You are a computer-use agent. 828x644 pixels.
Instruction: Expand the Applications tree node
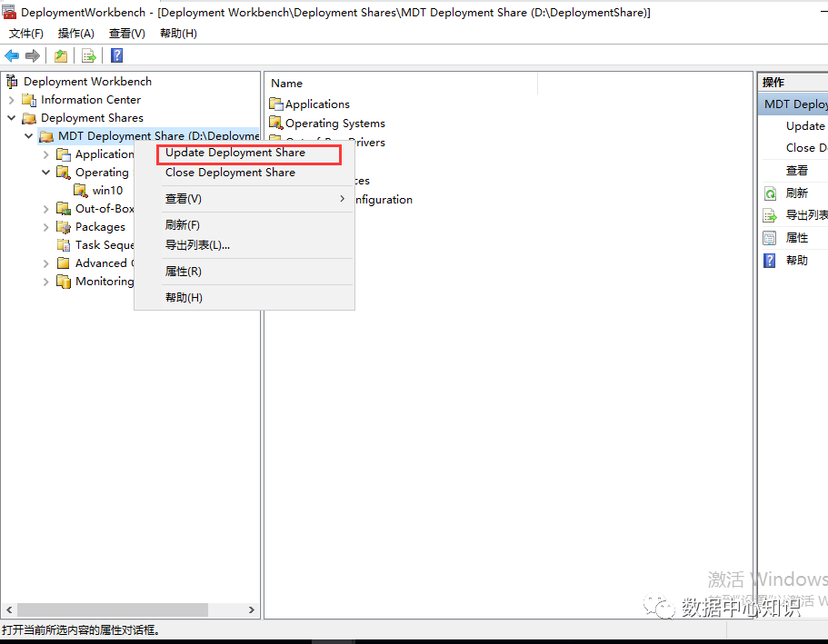coord(46,154)
